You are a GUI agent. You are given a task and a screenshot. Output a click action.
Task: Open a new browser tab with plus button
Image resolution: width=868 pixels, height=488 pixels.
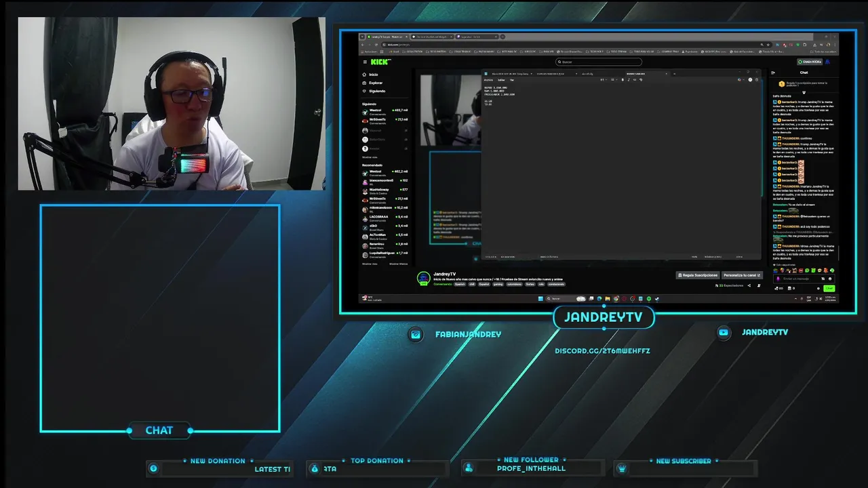pos(502,37)
